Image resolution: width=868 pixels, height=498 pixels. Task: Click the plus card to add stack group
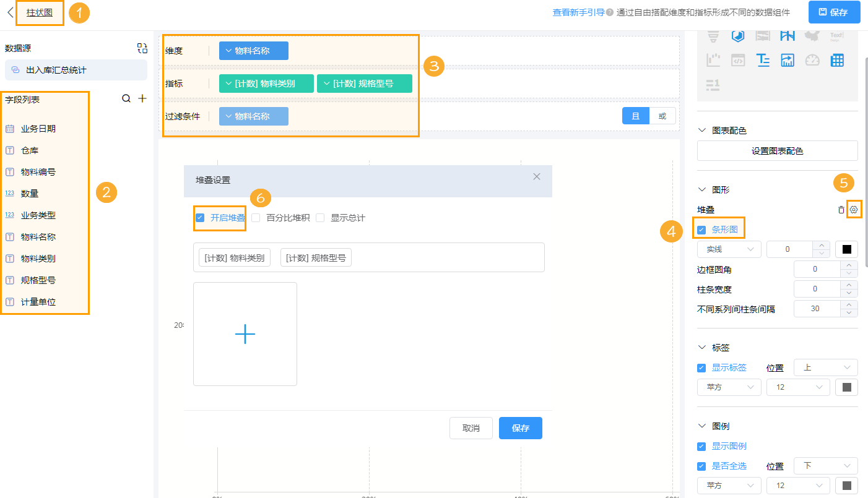(245, 334)
